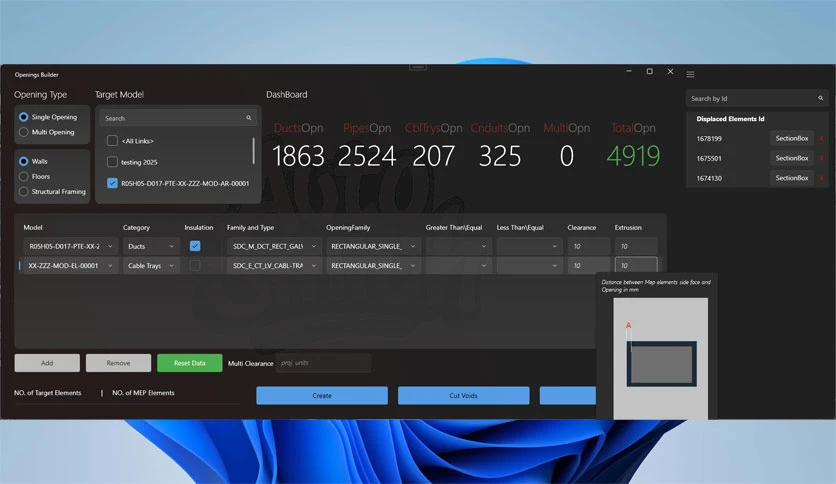Click displaced element id 1675501

709,158
